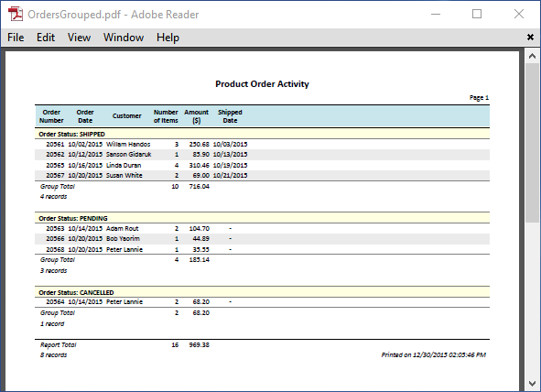Click the Order Status: SHIPPED group header

(x=262, y=134)
